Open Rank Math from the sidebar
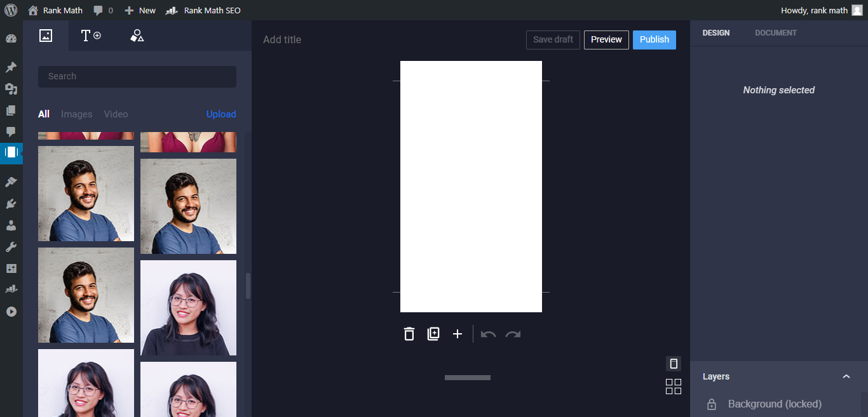 [x=11, y=289]
